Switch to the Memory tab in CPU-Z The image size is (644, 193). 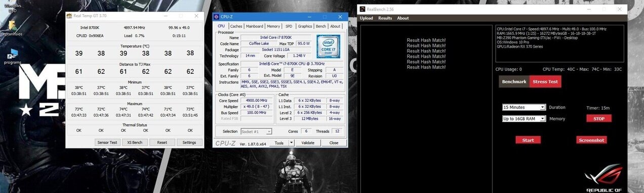[x=273, y=26]
